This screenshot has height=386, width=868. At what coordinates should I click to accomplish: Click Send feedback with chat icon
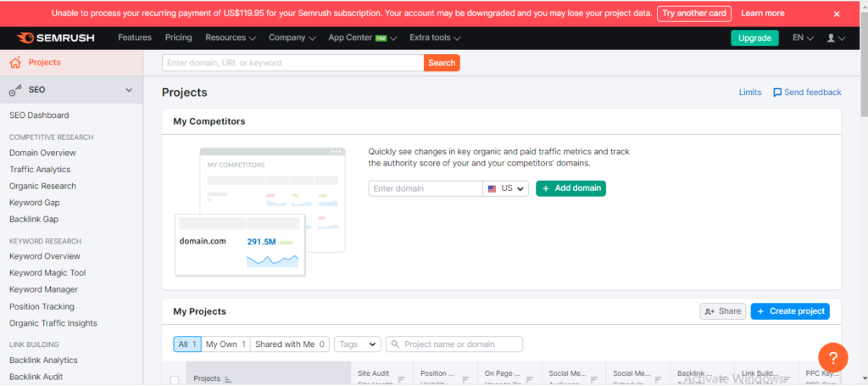coord(807,92)
